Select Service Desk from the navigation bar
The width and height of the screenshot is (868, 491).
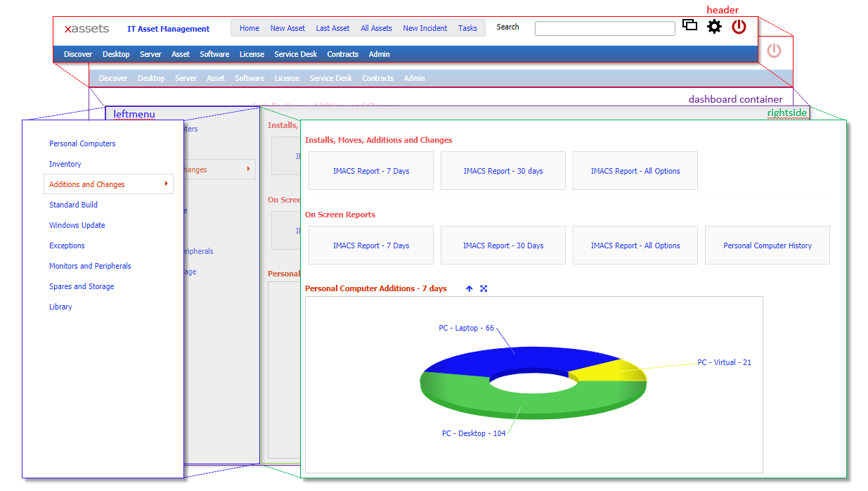pyautogui.click(x=295, y=54)
